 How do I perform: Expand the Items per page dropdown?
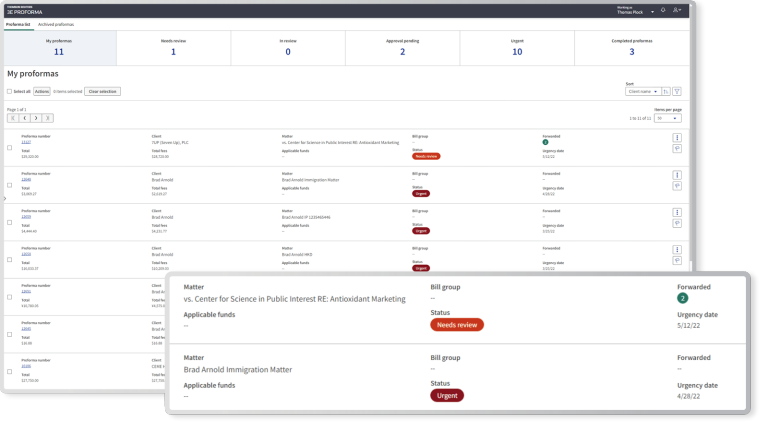coord(667,118)
